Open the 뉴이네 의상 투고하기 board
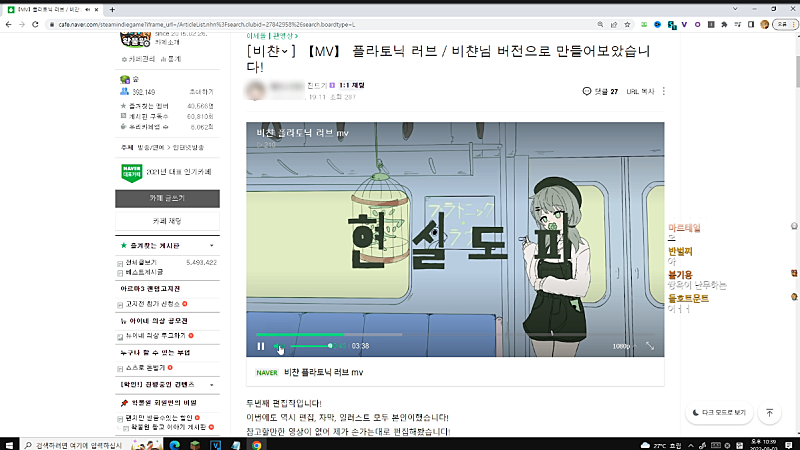 (x=156, y=336)
